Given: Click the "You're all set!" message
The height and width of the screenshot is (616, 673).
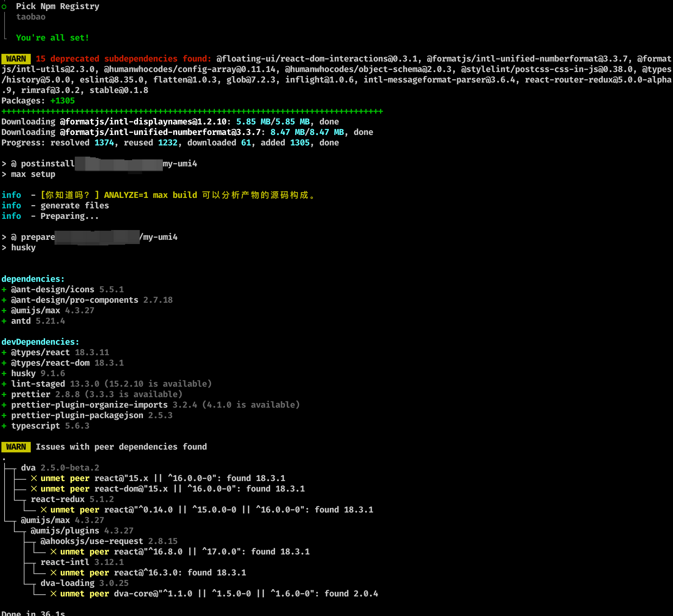Looking at the screenshot, I should pos(52,38).
